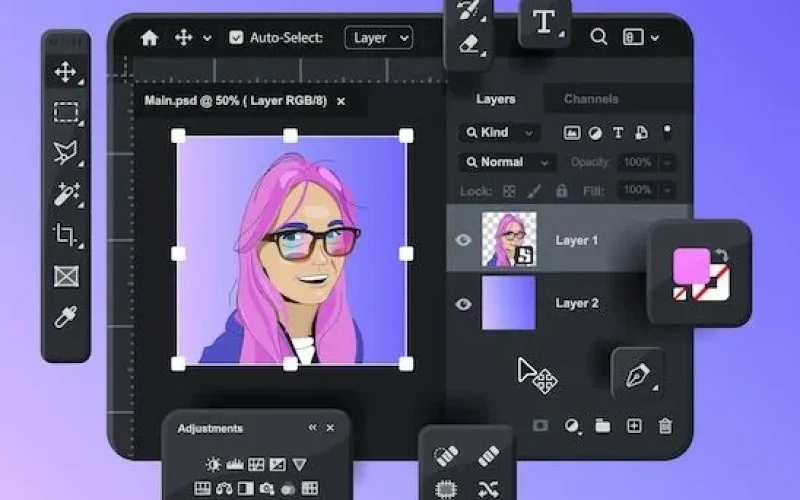
Task: Toggle the Auto-Select checkbox
Action: coord(236,38)
